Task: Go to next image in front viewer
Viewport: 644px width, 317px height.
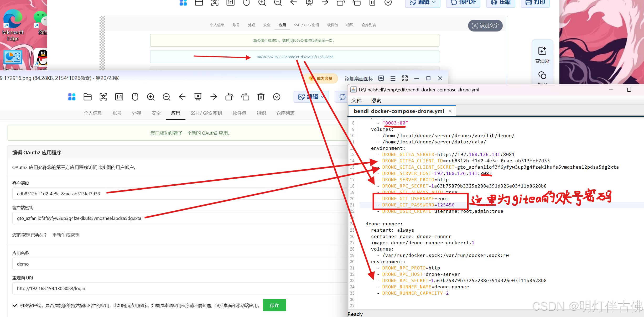Action: coord(214,97)
